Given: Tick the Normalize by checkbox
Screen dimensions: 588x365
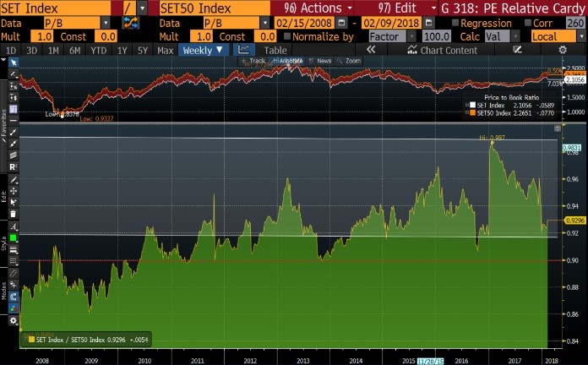Looking at the screenshot, I should tap(287, 36).
